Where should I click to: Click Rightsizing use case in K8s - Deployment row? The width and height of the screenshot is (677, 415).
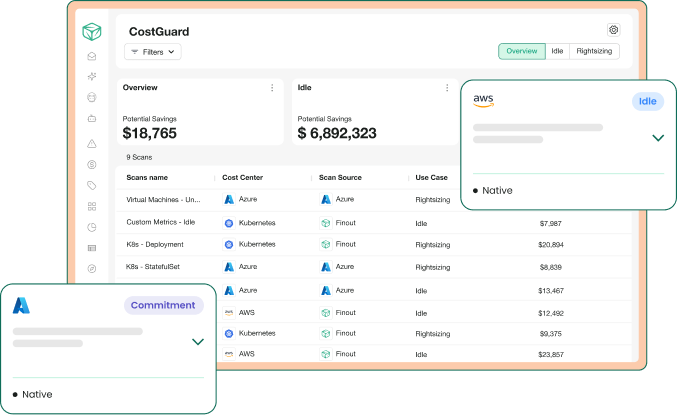(x=433, y=245)
